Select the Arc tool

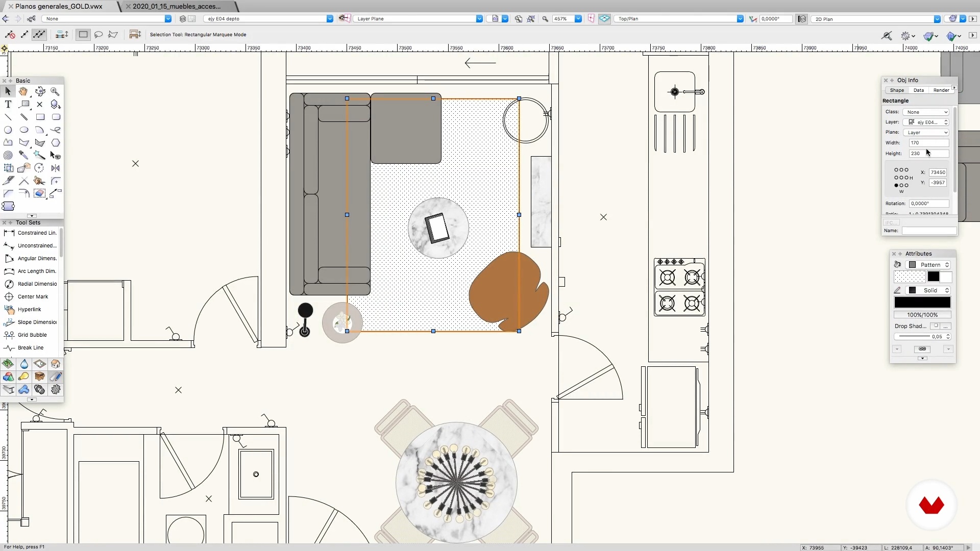click(40, 130)
